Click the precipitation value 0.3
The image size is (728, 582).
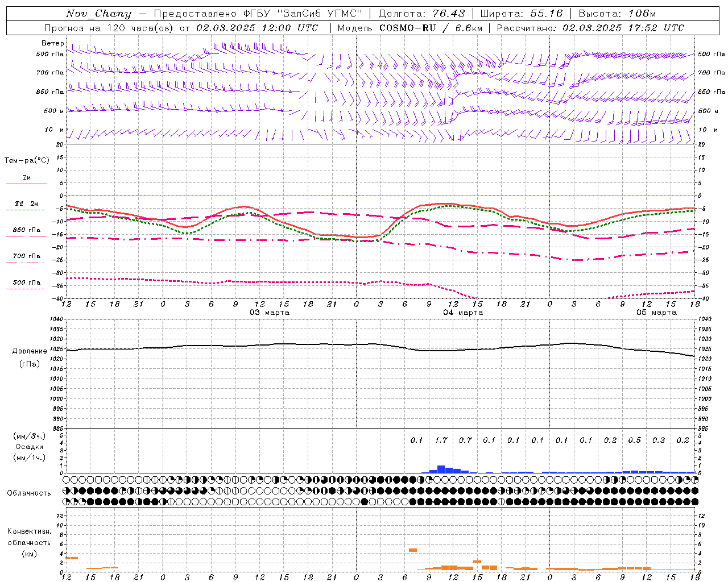(659, 440)
